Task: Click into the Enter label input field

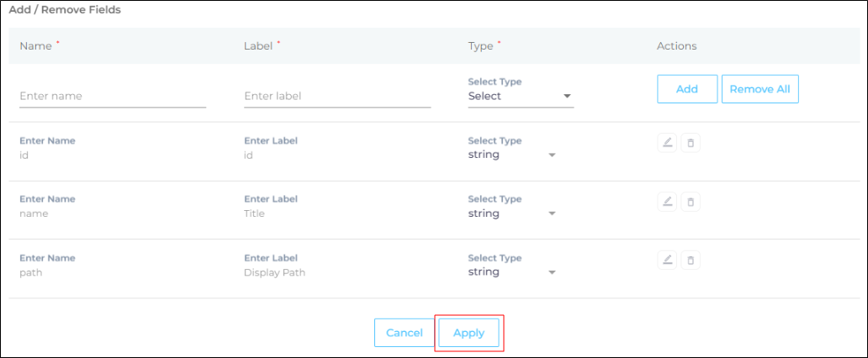Action: [336, 97]
